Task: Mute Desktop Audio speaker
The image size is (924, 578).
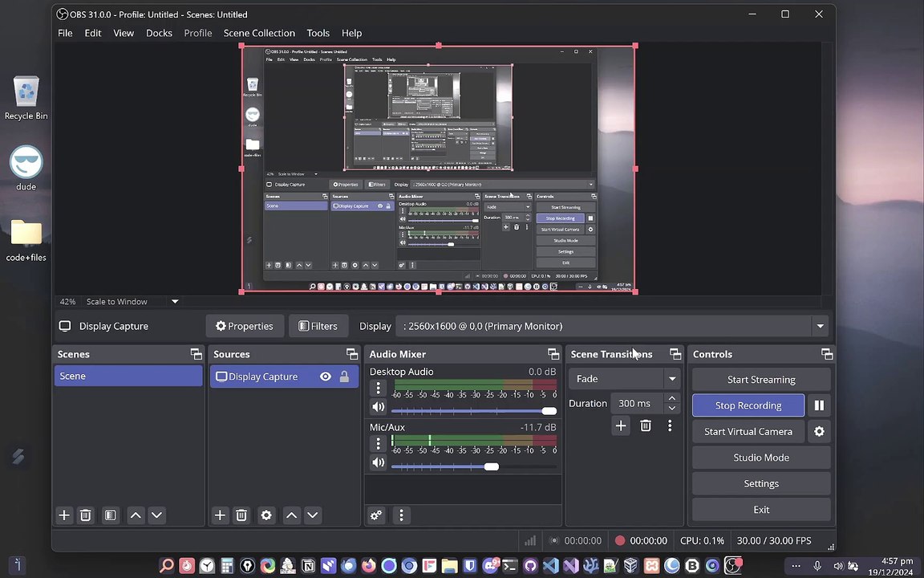Action: (x=379, y=407)
